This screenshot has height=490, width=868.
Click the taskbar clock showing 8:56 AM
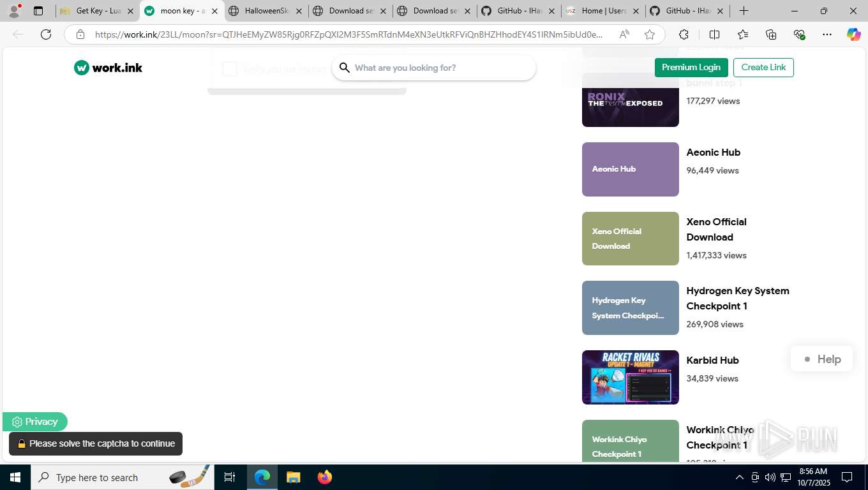[x=813, y=477]
